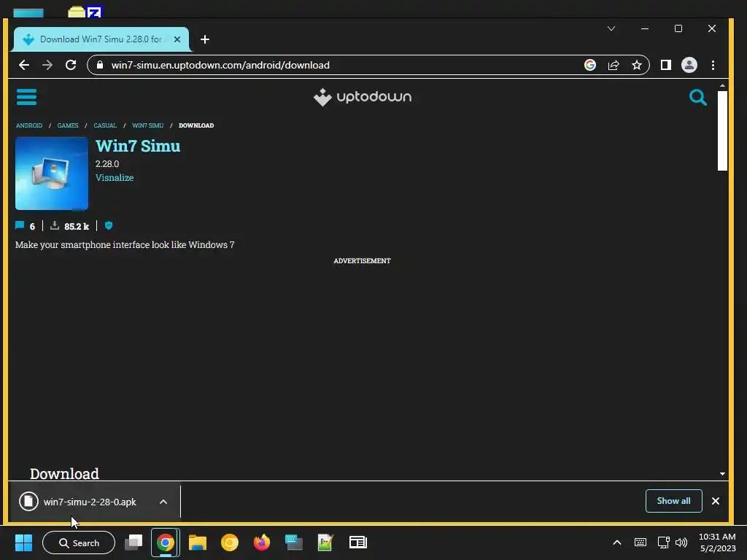Open the Windows Start menu
Viewport: 747px width, 560px height.
23,542
